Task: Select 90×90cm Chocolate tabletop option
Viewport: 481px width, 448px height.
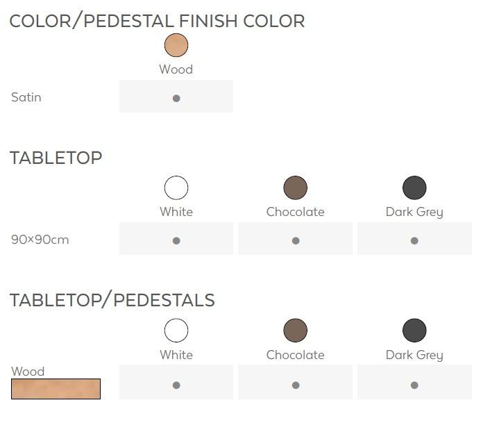Action: 295,241
